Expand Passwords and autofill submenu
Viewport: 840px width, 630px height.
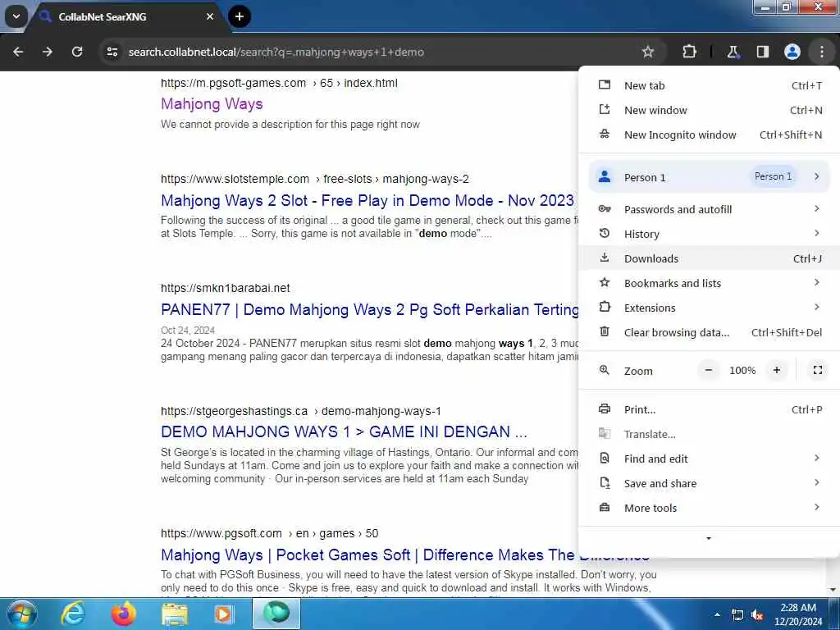(709, 209)
